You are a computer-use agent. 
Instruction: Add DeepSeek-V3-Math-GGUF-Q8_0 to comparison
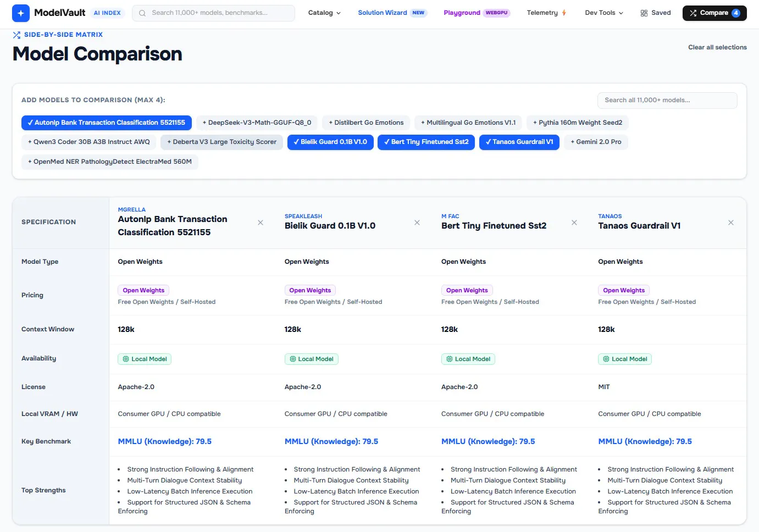click(257, 123)
